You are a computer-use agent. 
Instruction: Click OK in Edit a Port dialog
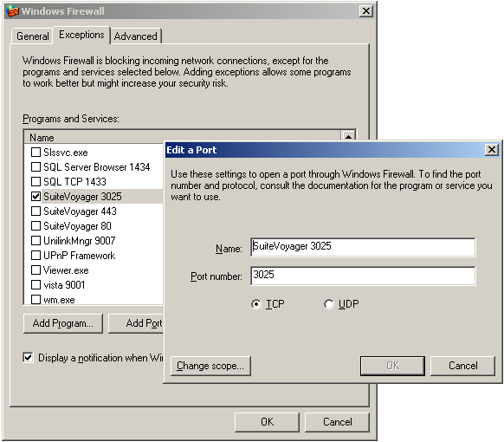(392, 366)
